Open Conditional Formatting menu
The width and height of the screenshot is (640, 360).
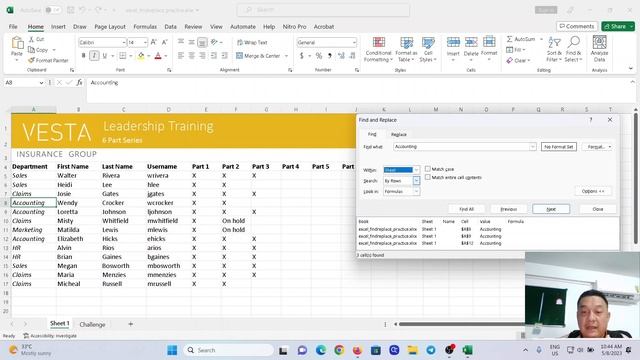[x=378, y=49]
